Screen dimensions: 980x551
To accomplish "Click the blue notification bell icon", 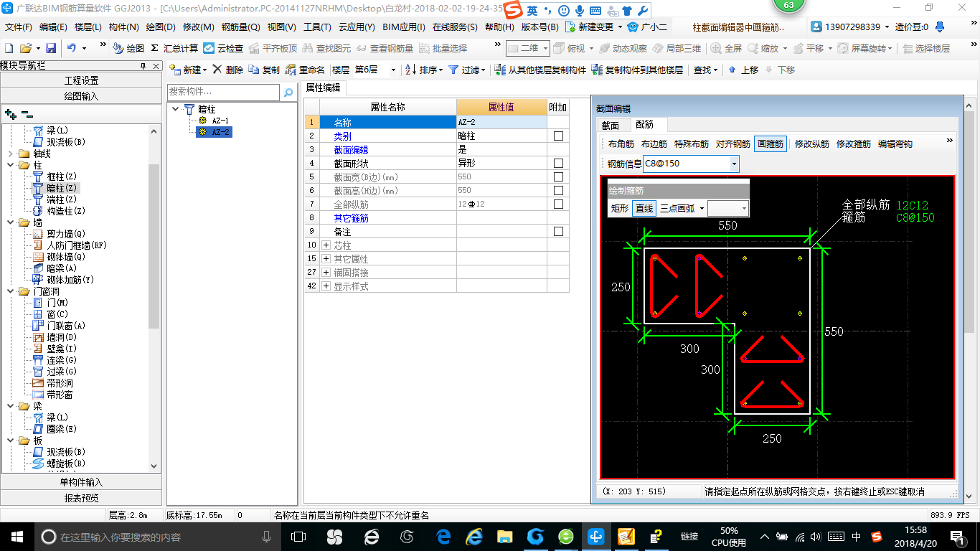I will coord(941,27).
